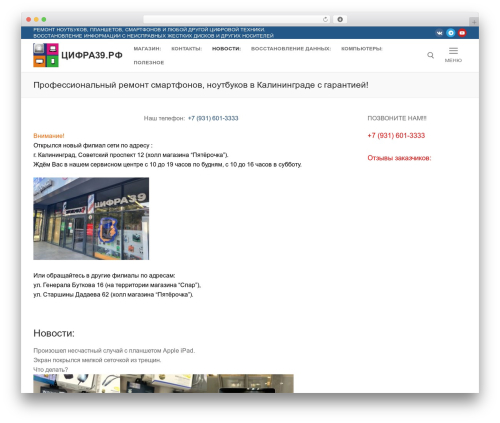500x423 pixels.
Task: Click the ЦИФРА39.РФ colored logo
Action: 46,55
